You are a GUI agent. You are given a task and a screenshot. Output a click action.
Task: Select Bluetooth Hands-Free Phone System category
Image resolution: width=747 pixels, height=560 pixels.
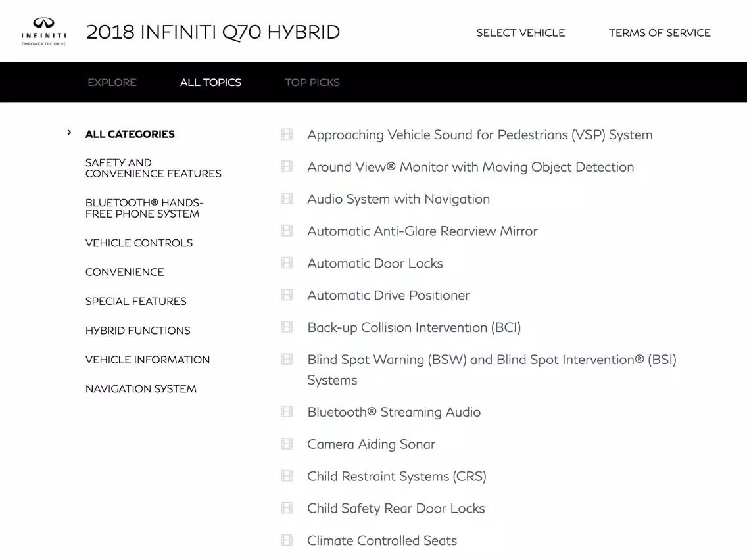[x=145, y=208]
